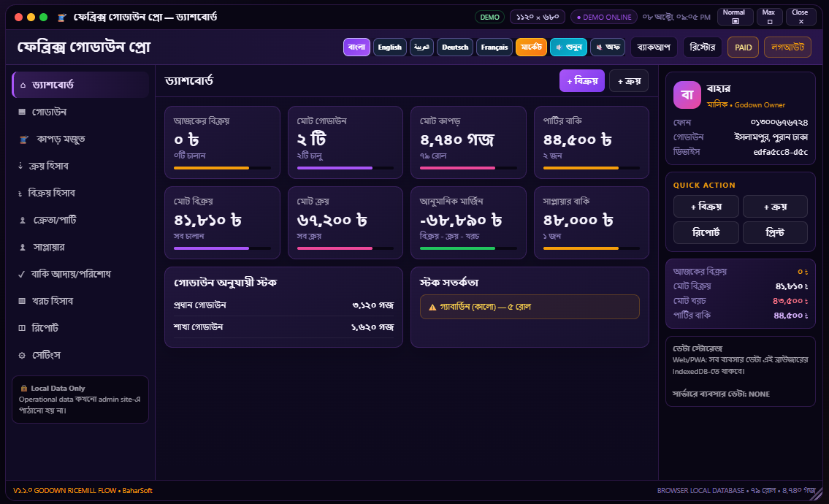The image size is (829, 504).
Task: Click the device ID edfa৫cc৪-d৫c
Action: point(780,152)
